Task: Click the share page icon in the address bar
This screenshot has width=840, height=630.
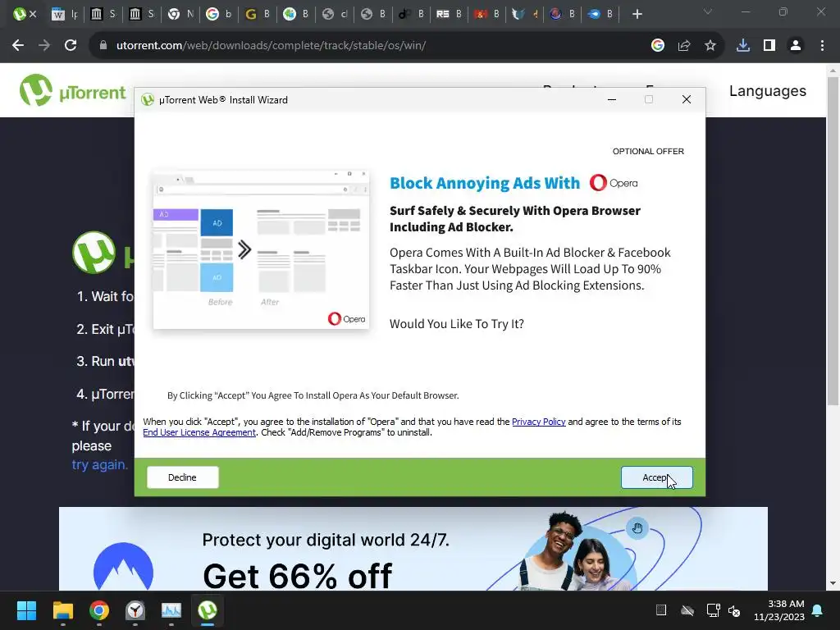Action: 684,46
